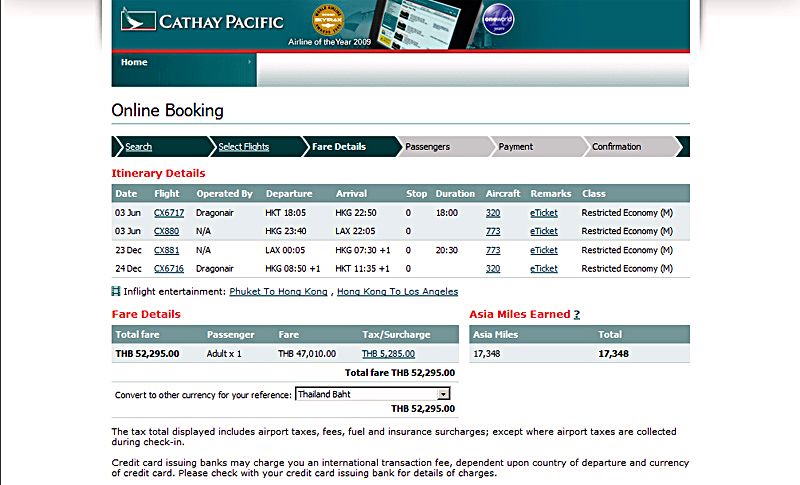Click LAX 22:05 arrival cell
Screen dimensions: 800x485
[355, 232]
